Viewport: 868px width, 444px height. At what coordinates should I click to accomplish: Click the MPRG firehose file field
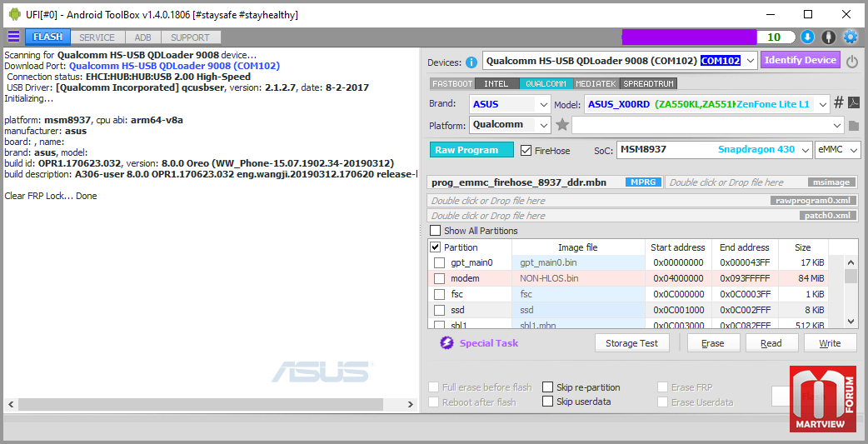tap(545, 182)
